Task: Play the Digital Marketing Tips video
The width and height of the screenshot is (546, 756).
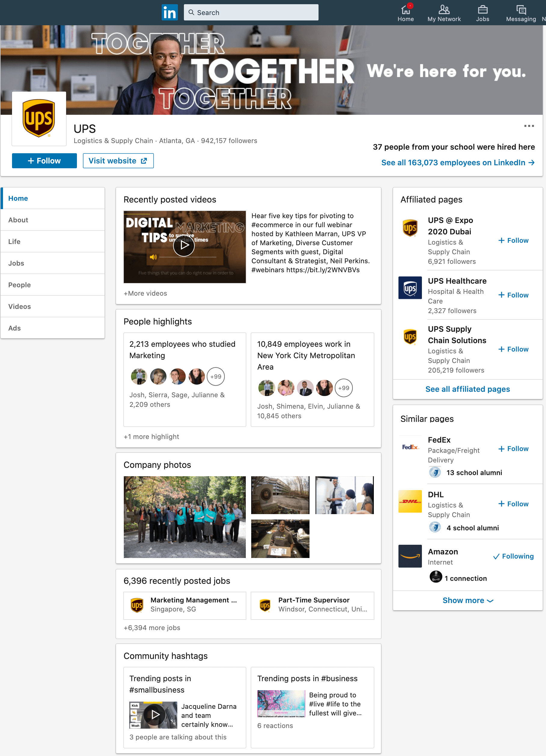Action: (x=184, y=246)
